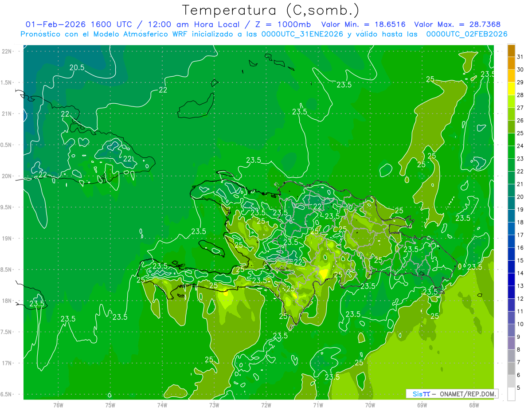Click the 17N latitude axis label
Viewport: 532px width, 411px height.
6,363
